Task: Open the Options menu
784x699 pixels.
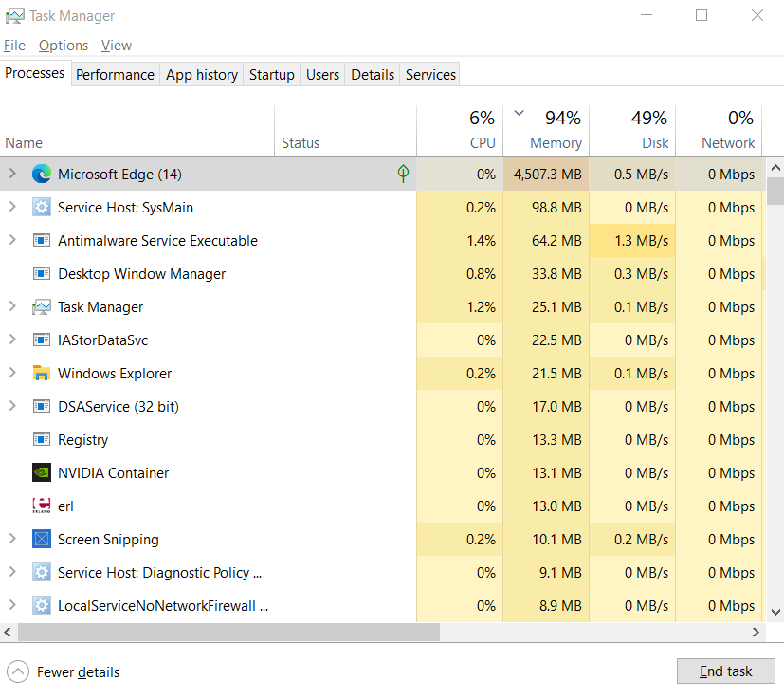Action: coord(63,45)
